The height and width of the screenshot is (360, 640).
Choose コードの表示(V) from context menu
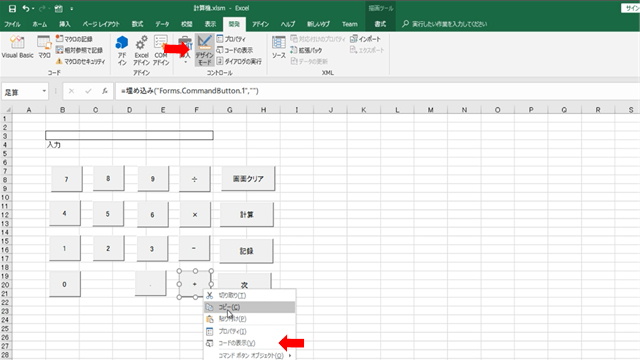coord(249,343)
